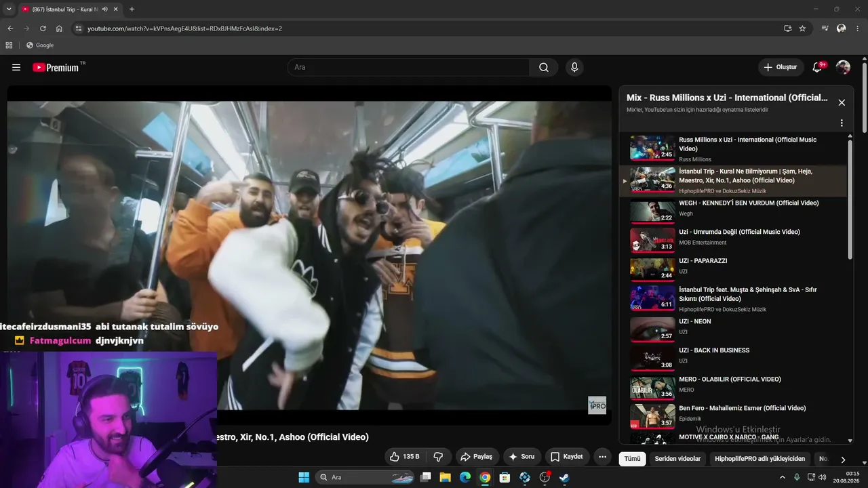868x488 pixels.
Task: Open Chrome profile avatar
Action: click(x=842, y=28)
